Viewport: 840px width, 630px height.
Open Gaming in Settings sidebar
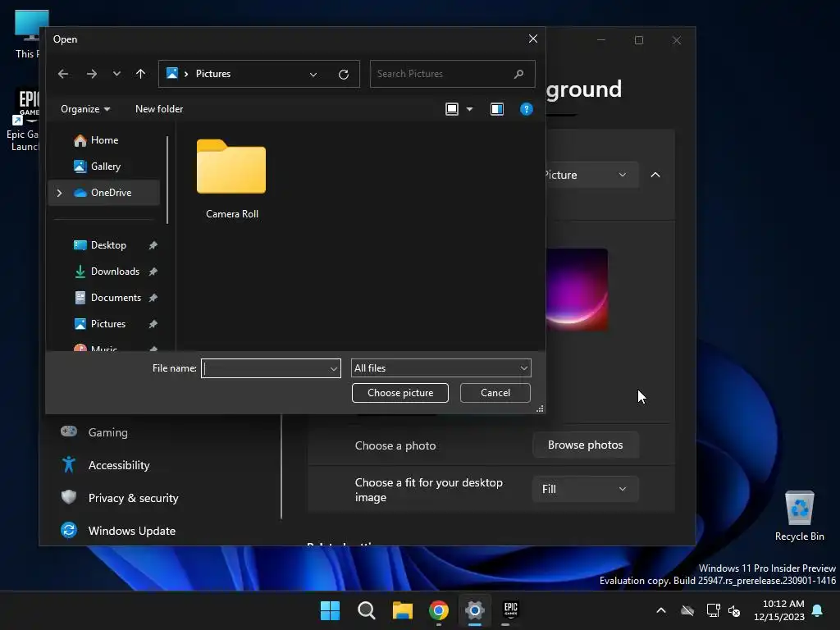point(107,432)
